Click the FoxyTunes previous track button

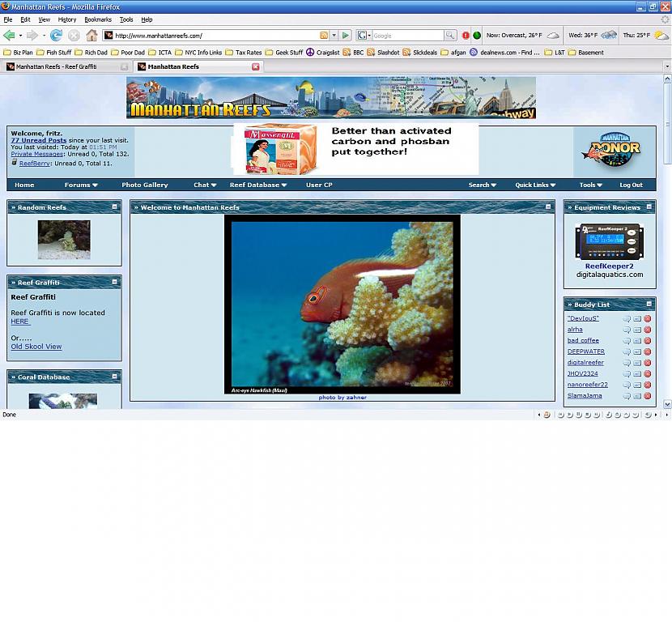coord(560,415)
